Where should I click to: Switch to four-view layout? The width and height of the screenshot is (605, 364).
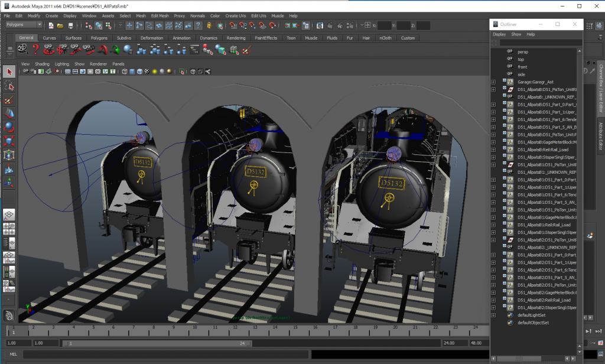9,229
